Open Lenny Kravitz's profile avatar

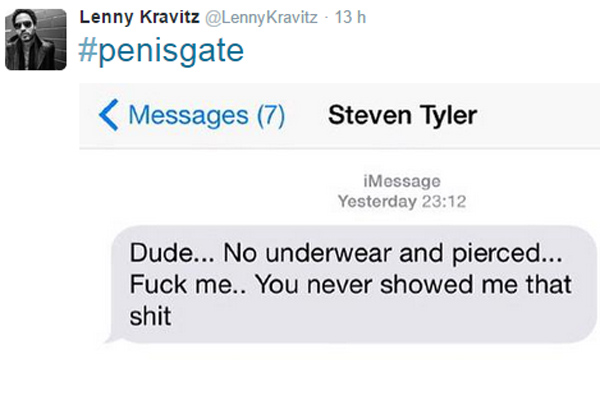[36, 39]
